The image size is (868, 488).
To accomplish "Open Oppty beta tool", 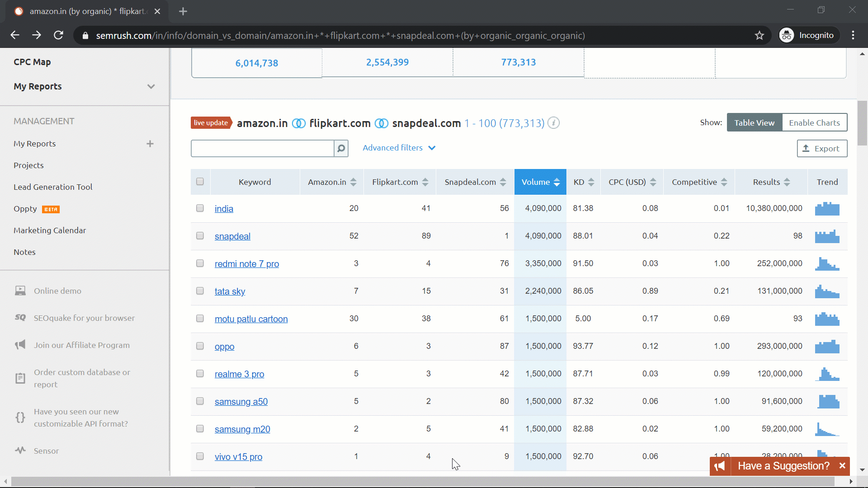I will (x=36, y=209).
